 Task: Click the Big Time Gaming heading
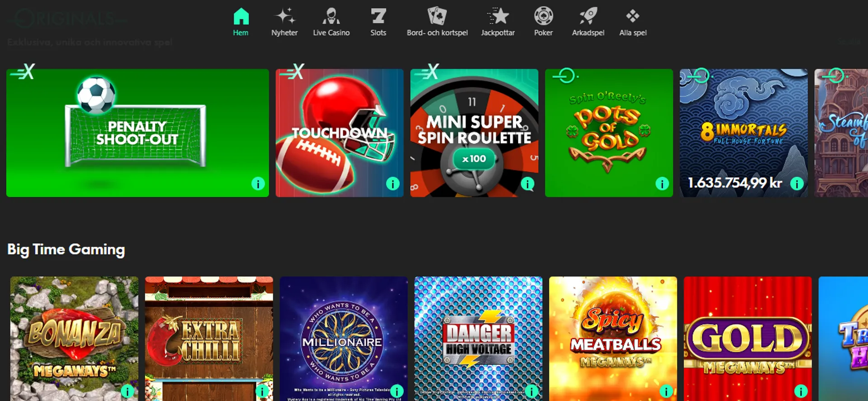(x=66, y=250)
